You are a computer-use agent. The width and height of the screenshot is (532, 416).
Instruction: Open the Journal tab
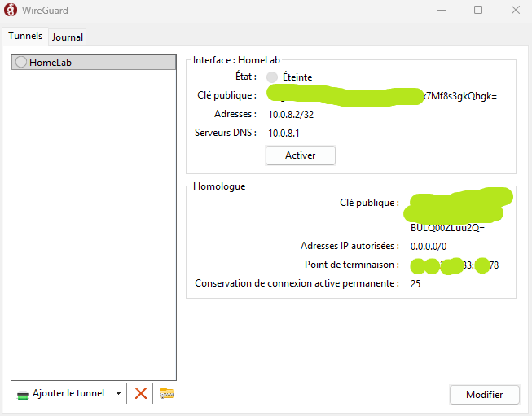68,37
